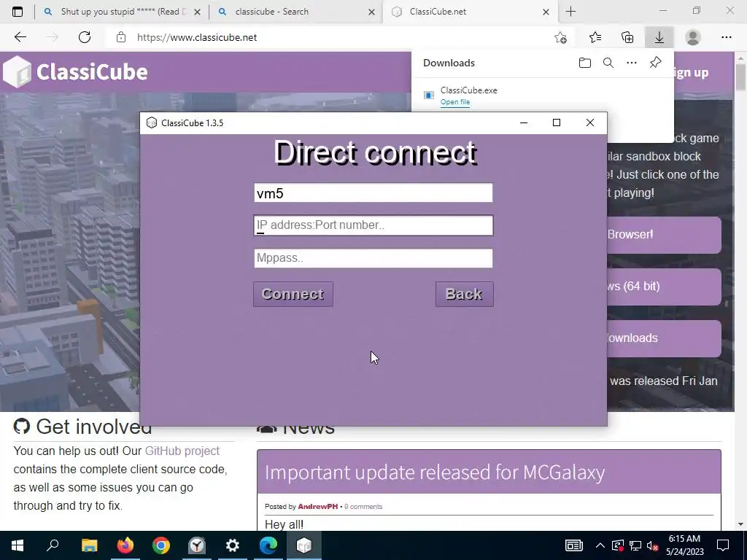The image size is (747, 560).
Task: Open the tab actions menu icon
Action: [x=18, y=12]
